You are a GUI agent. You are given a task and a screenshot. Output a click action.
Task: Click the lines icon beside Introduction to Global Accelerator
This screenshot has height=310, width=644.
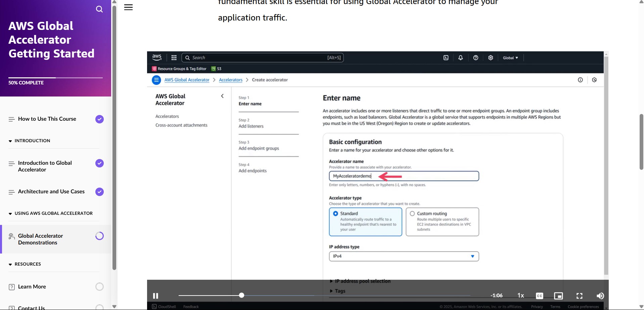(x=12, y=163)
